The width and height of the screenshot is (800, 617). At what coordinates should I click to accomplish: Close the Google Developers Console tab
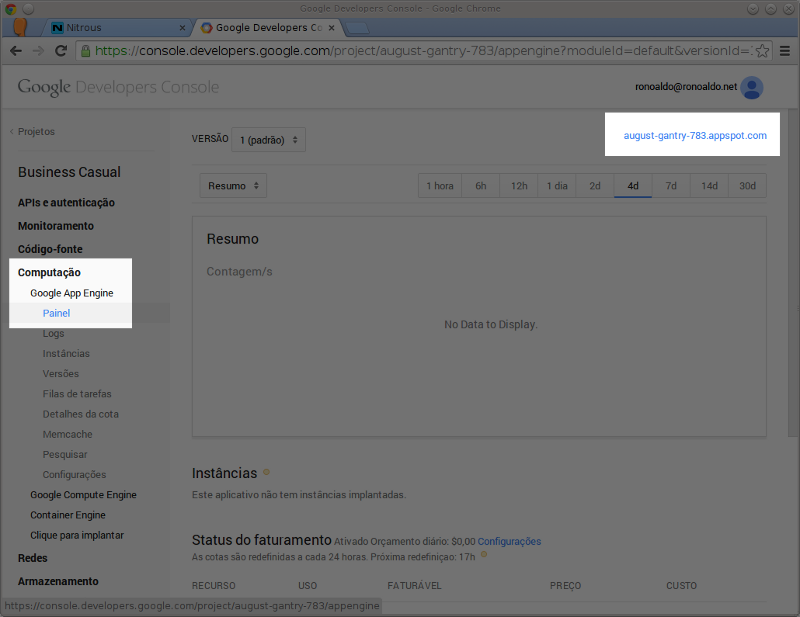click(331, 28)
